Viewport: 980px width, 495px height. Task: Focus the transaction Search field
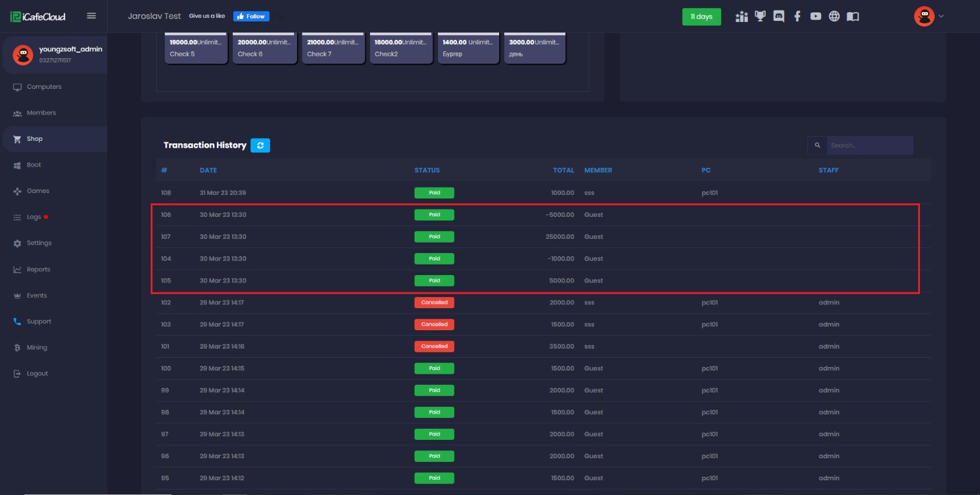click(x=870, y=145)
